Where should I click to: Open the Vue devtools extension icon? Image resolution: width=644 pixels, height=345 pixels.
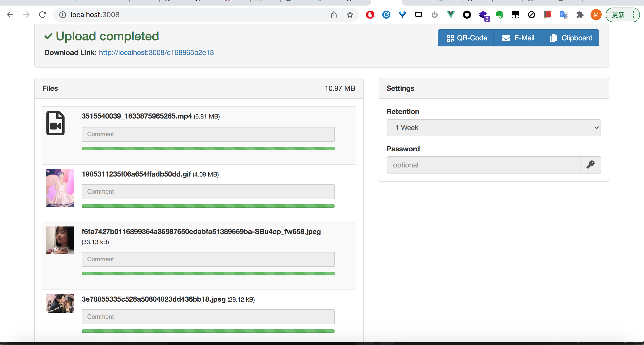coord(451,15)
